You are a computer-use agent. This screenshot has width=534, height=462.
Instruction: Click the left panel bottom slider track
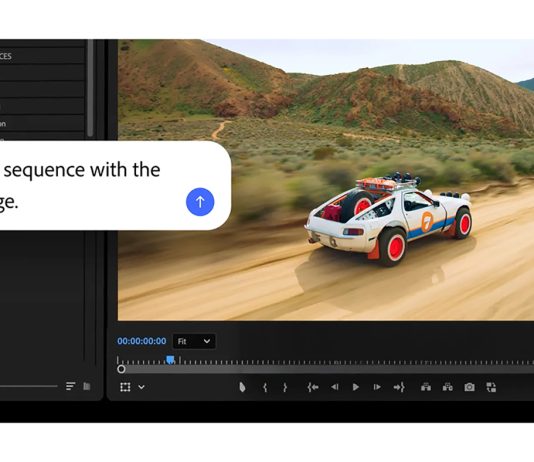(x=29, y=386)
